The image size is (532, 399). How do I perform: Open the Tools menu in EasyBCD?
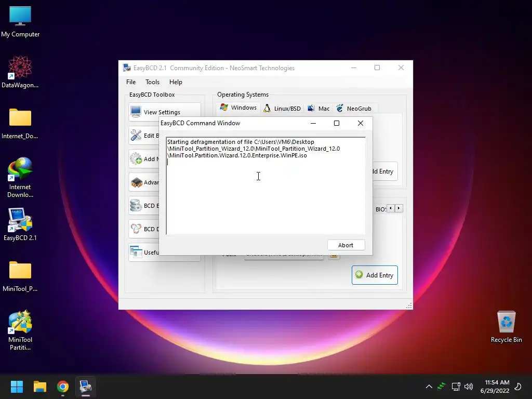coord(152,82)
